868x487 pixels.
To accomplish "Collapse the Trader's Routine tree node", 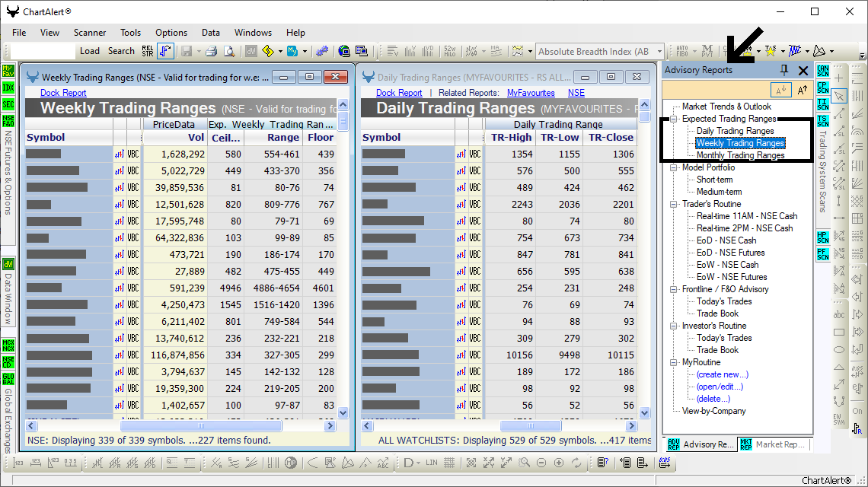I will tap(673, 204).
